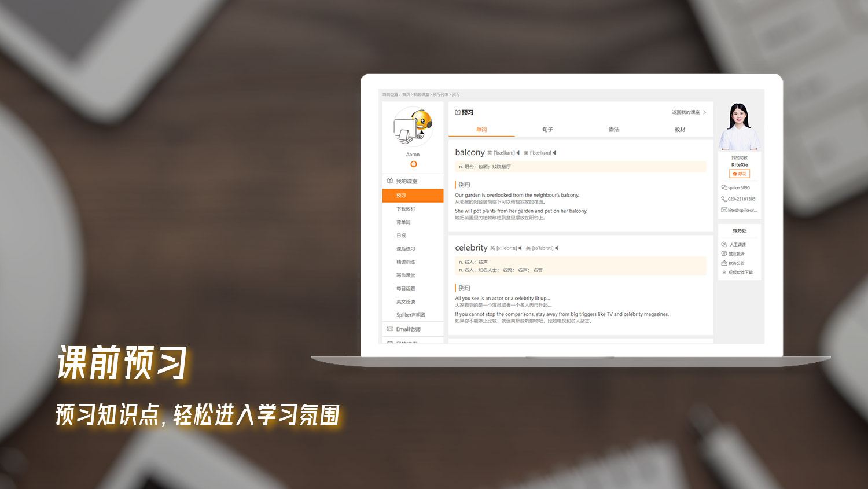Expand the 我的课堂 sidebar section
The height and width of the screenshot is (489, 868).
coord(406,181)
